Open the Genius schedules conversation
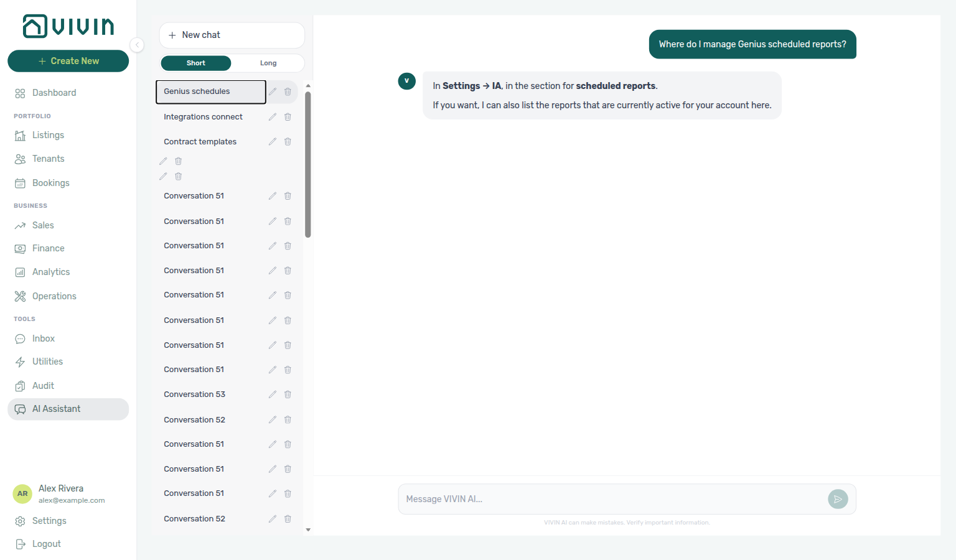Image resolution: width=956 pixels, height=560 pixels. click(x=211, y=91)
